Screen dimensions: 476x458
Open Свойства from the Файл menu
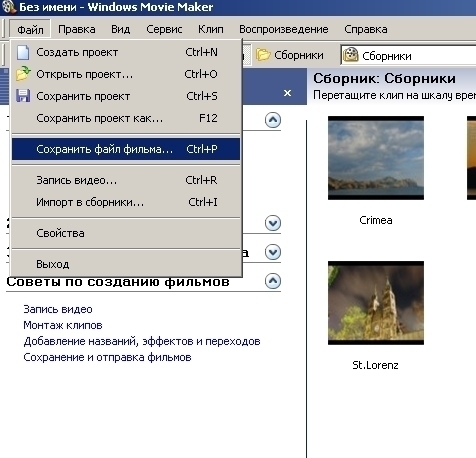126,233
